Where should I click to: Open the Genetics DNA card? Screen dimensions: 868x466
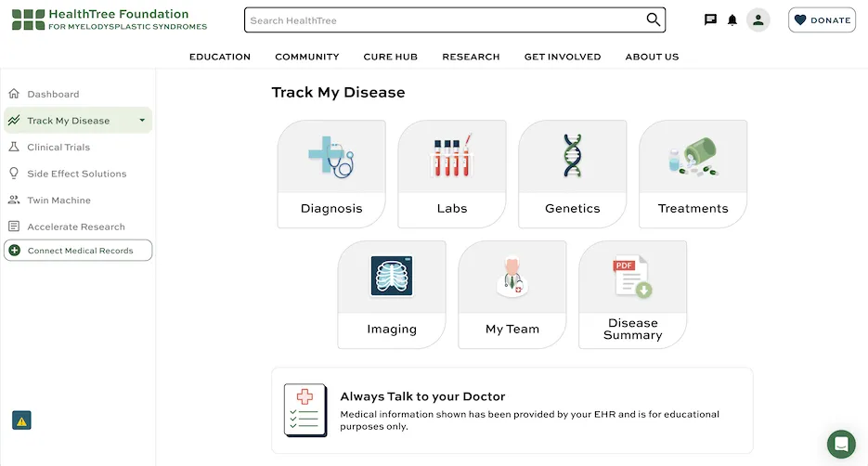pyautogui.click(x=572, y=174)
